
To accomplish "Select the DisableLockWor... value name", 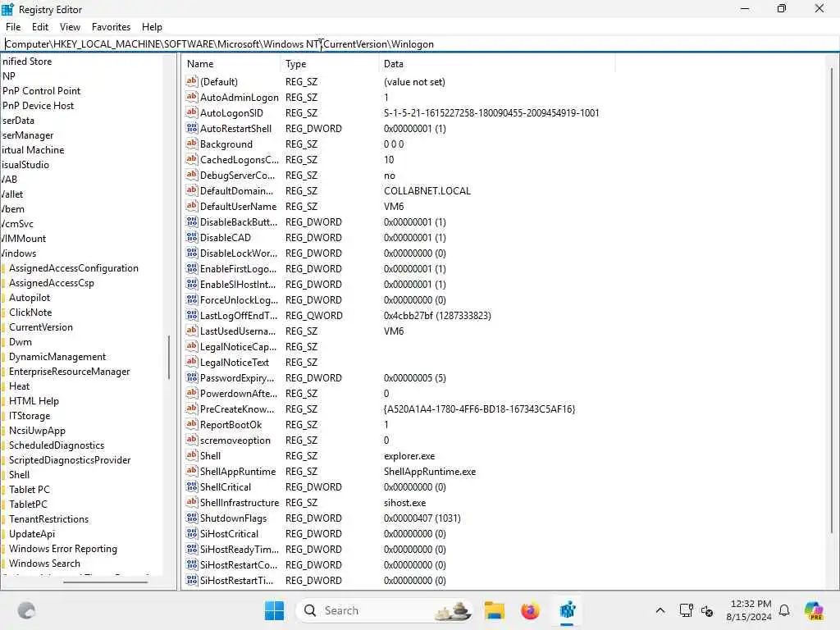I will (239, 253).
